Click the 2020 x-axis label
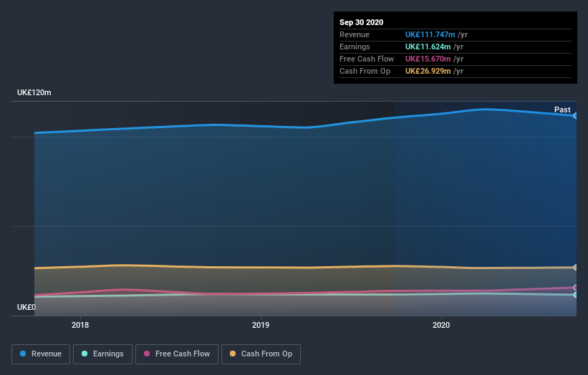Screen dimensions: 588x375 [x=441, y=325]
